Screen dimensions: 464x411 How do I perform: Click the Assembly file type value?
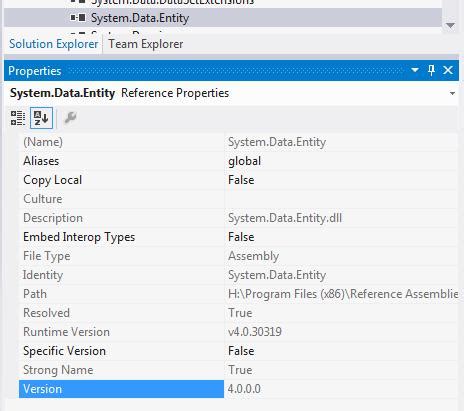pos(253,256)
